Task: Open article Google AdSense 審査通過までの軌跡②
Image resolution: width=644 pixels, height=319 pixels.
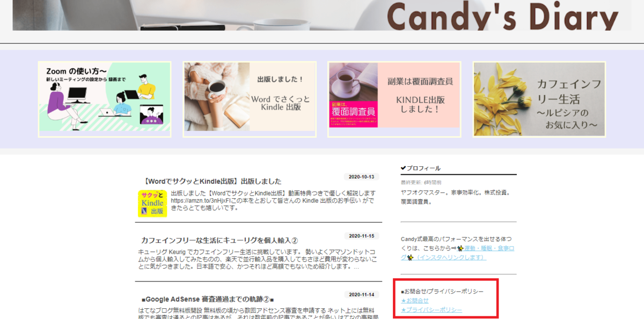Action: pos(208,299)
